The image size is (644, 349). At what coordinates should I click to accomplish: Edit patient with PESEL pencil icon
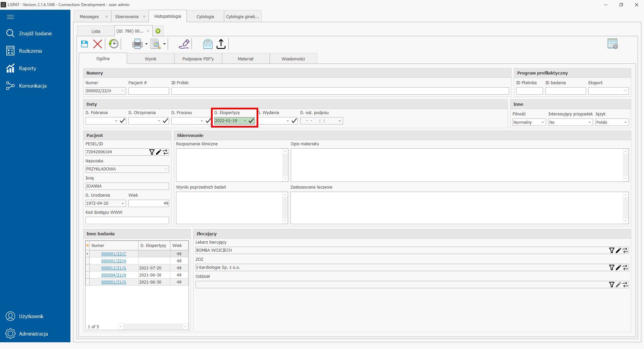(158, 152)
